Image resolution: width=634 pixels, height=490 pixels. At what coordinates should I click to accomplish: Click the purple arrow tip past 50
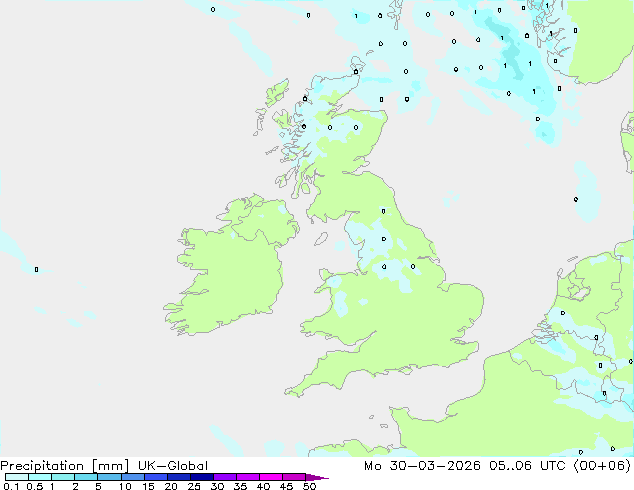(x=317, y=477)
